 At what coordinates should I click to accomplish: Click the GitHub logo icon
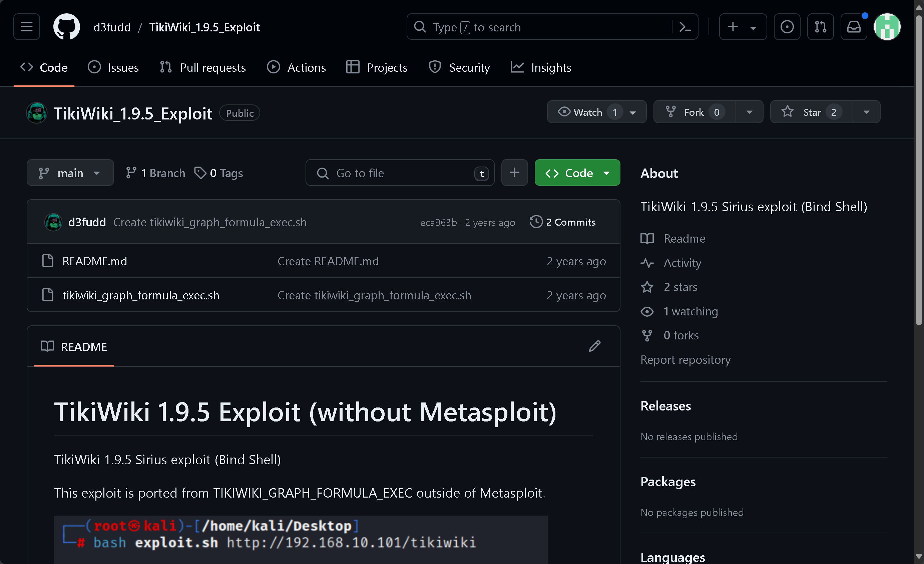coord(66,27)
